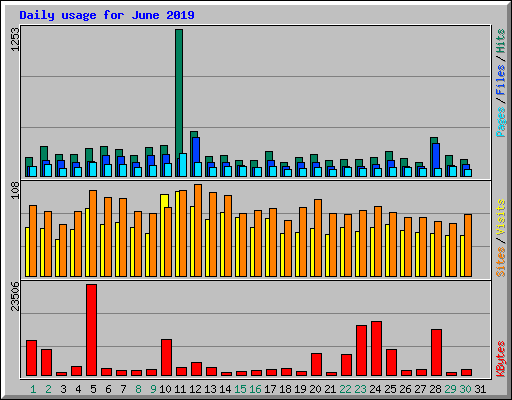Click day label 25 on the x-axis
The image size is (512, 400).
coord(390,389)
